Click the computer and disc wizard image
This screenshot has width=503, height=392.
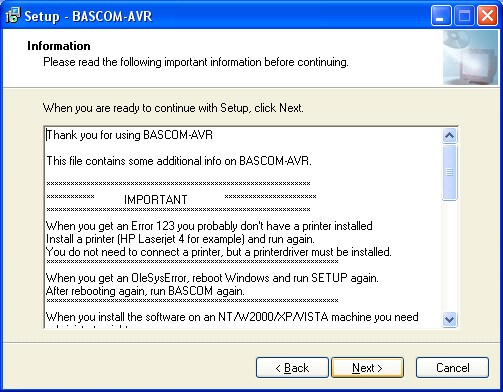[470, 57]
